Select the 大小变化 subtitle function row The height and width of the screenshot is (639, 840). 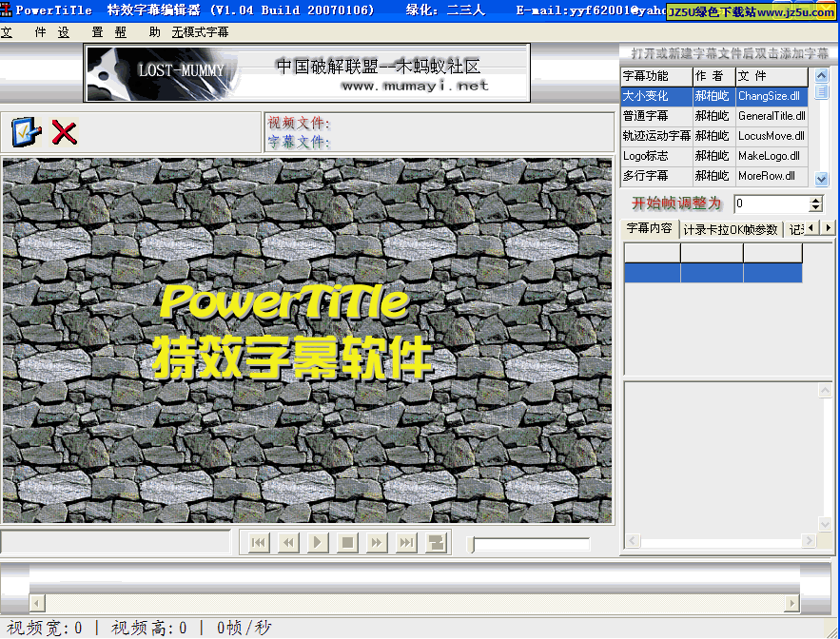(x=713, y=96)
